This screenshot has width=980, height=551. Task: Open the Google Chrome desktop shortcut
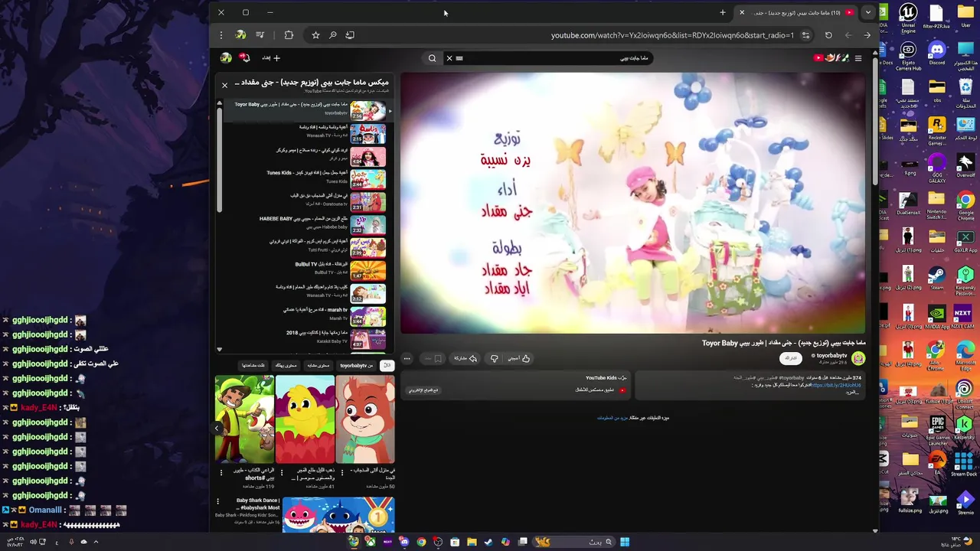tap(965, 207)
